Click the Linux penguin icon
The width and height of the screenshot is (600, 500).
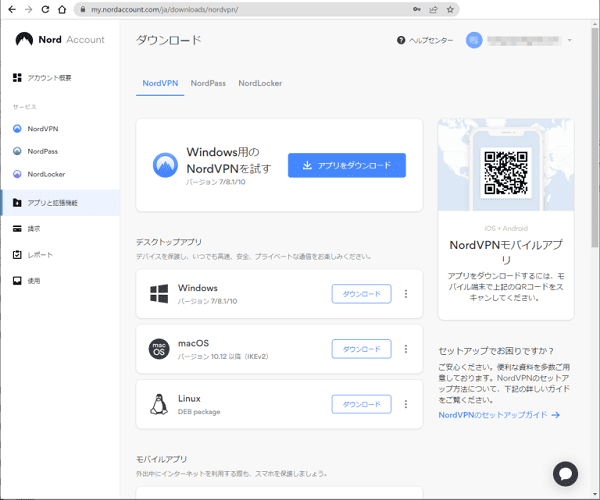159,404
